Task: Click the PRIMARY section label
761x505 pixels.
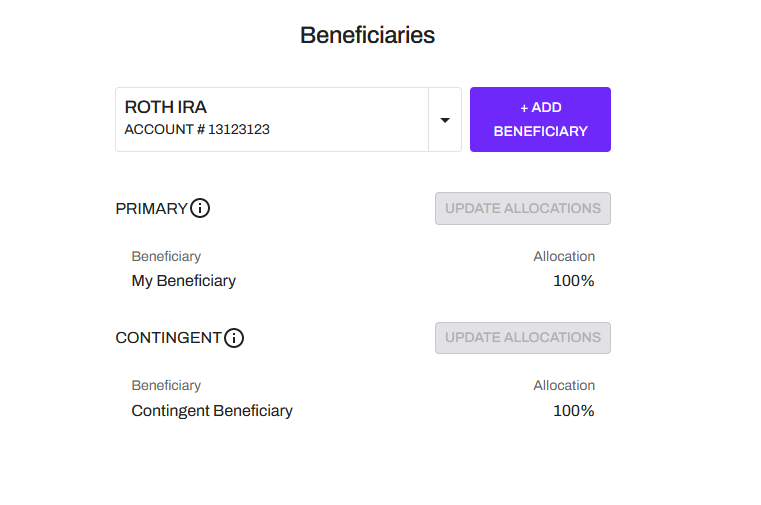Action: click(151, 209)
